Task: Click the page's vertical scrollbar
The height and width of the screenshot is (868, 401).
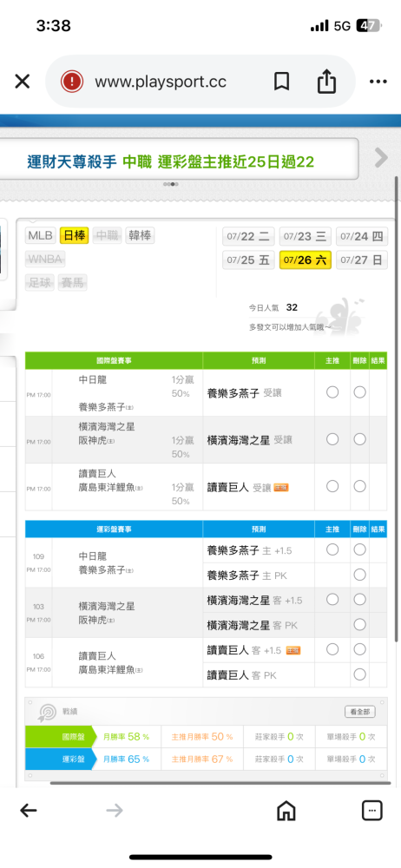Action: click(397, 410)
